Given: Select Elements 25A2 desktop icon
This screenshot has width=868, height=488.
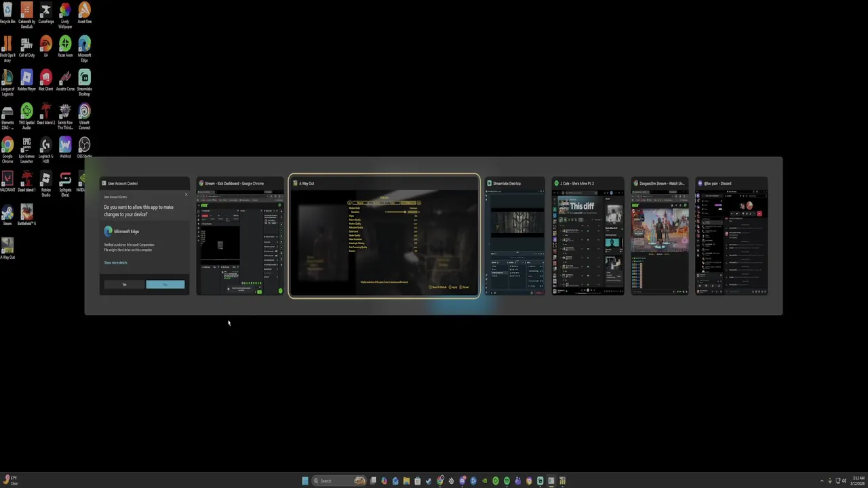Looking at the screenshot, I should click(7, 117).
